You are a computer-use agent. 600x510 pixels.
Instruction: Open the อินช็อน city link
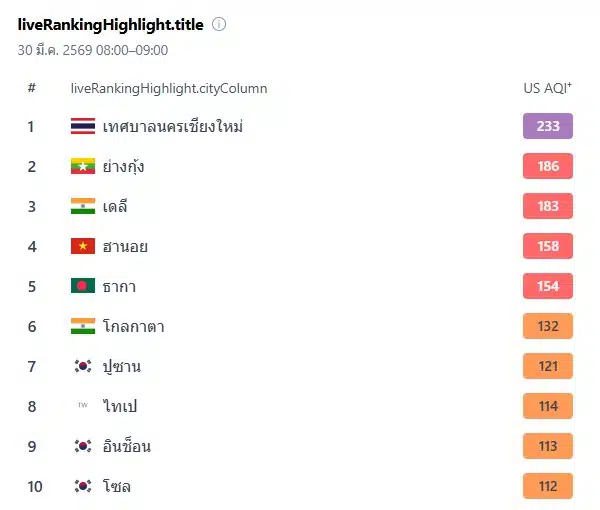point(127,447)
